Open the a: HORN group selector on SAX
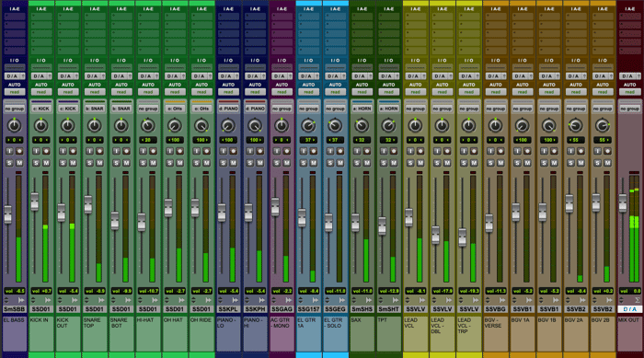 pos(362,109)
